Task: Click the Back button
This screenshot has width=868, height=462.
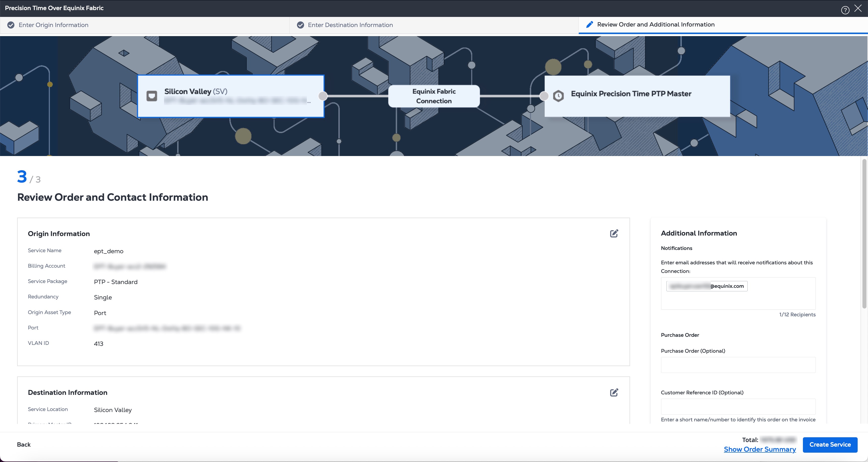Action: 23,445
